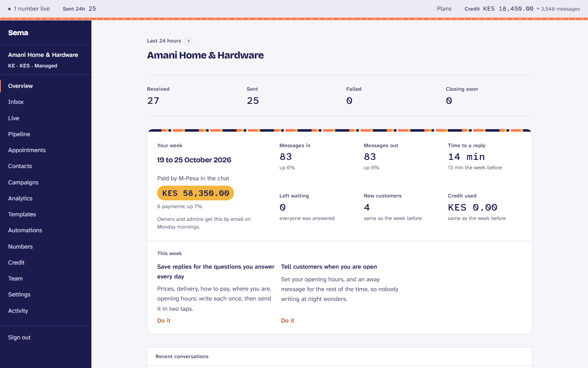Open the Campaigns page
This screenshot has height=368, width=588.
pos(46,182)
